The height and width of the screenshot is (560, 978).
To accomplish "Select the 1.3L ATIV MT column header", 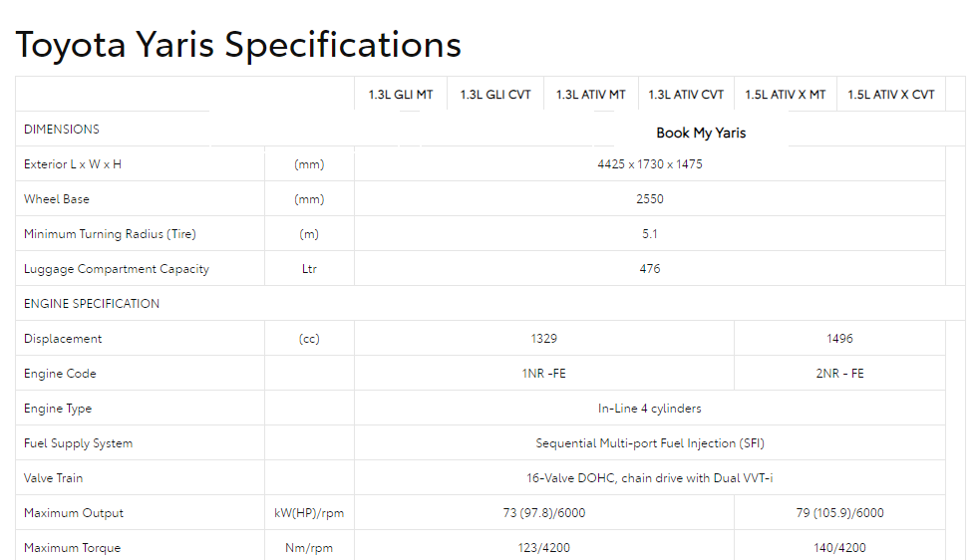I will pyautogui.click(x=590, y=95).
